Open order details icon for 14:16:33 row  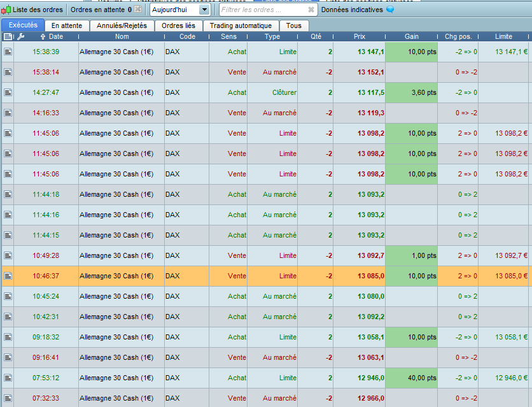(8, 113)
